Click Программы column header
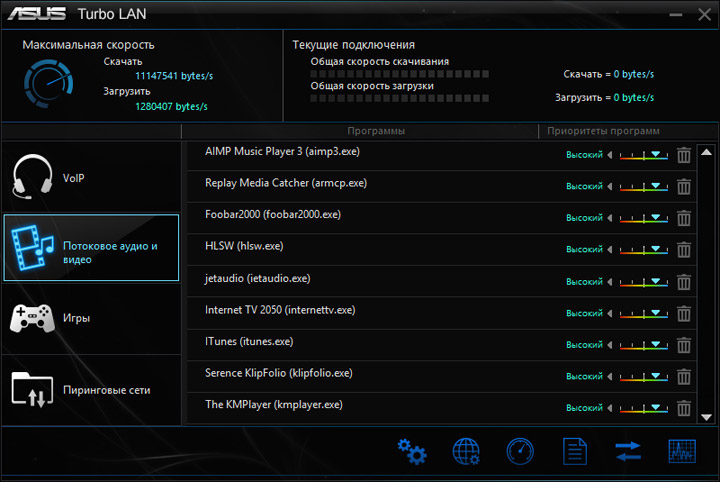Viewport: 720px width, 482px height. [x=376, y=131]
